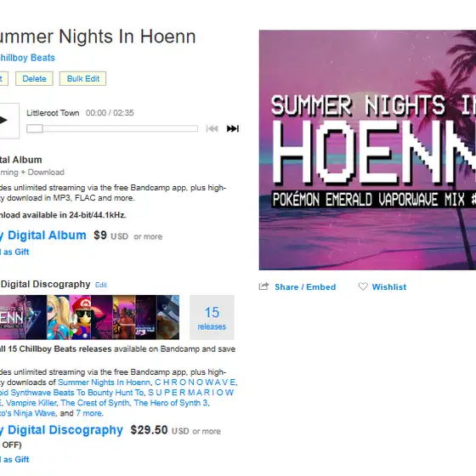Click the Digital Album purchase link
The height and width of the screenshot is (476, 476).
pyautogui.click(x=43, y=235)
